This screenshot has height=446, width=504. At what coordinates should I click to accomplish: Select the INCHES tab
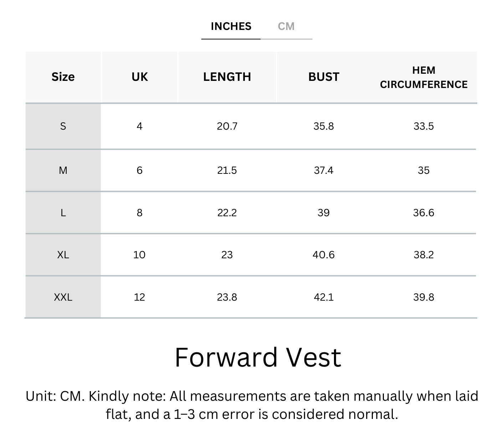(x=231, y=26)
